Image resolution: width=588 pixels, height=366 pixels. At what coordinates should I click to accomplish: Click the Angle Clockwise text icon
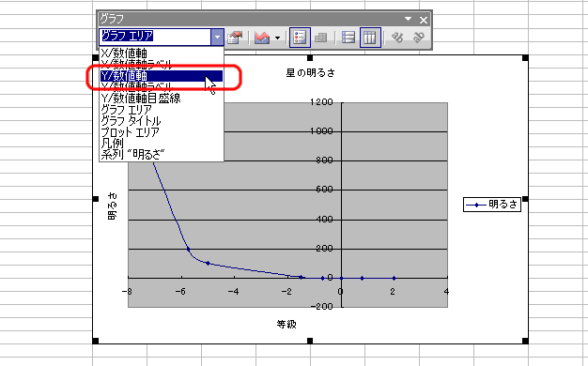pos(397,38)
